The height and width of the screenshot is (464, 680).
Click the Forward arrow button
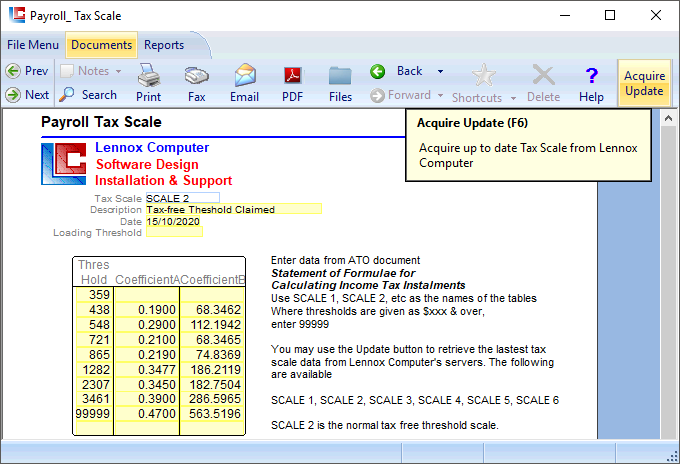(401, 95)
